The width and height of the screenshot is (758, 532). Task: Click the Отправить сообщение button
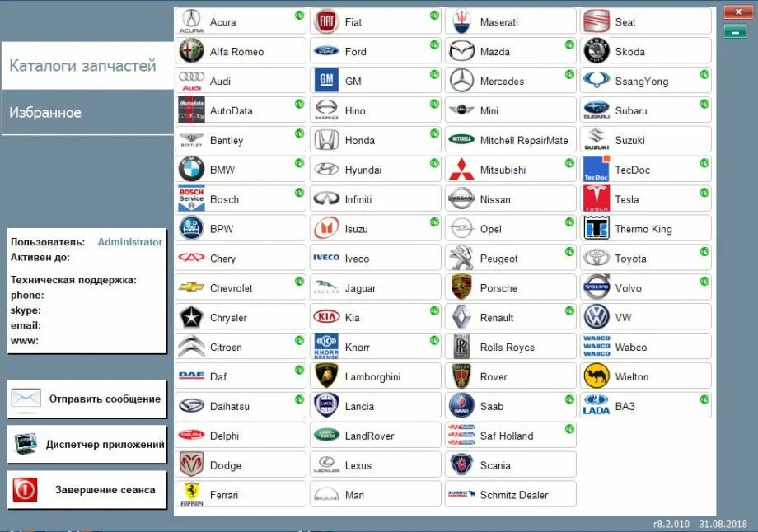[x=87, y=399]
